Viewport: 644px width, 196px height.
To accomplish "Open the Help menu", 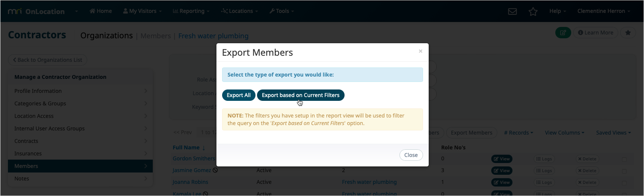I will [558, 11].
